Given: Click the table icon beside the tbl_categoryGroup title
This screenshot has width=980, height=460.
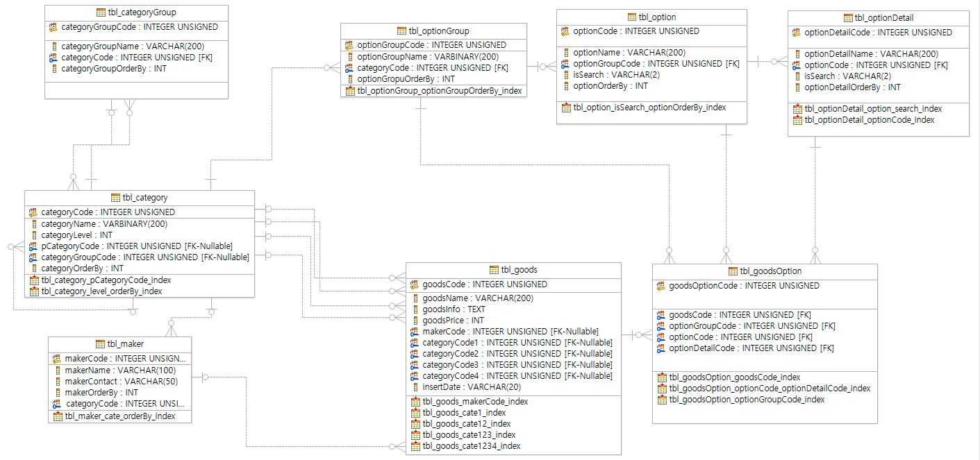Looking at the screenshot, I should (101, 12).
